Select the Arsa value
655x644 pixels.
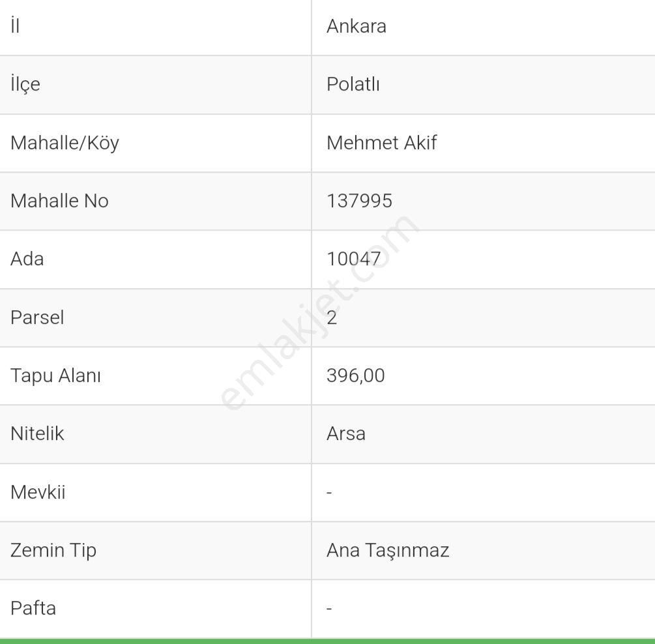(x=346, y=433)
